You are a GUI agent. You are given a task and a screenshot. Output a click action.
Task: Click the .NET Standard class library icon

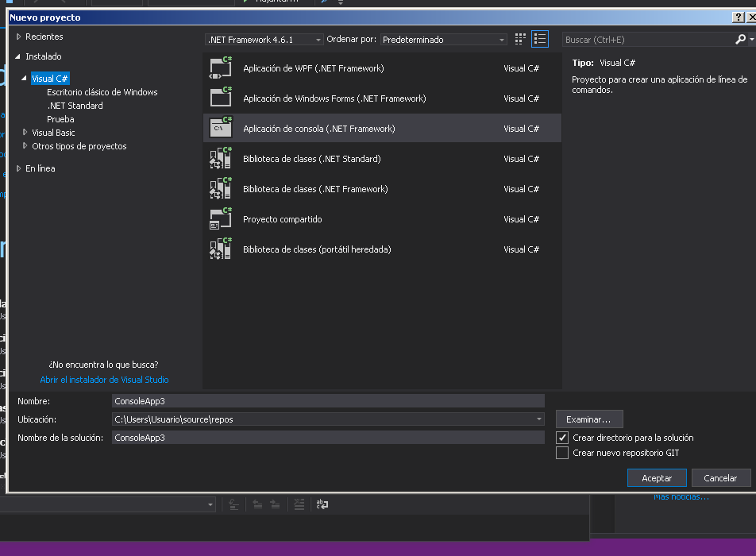[221, 158]
